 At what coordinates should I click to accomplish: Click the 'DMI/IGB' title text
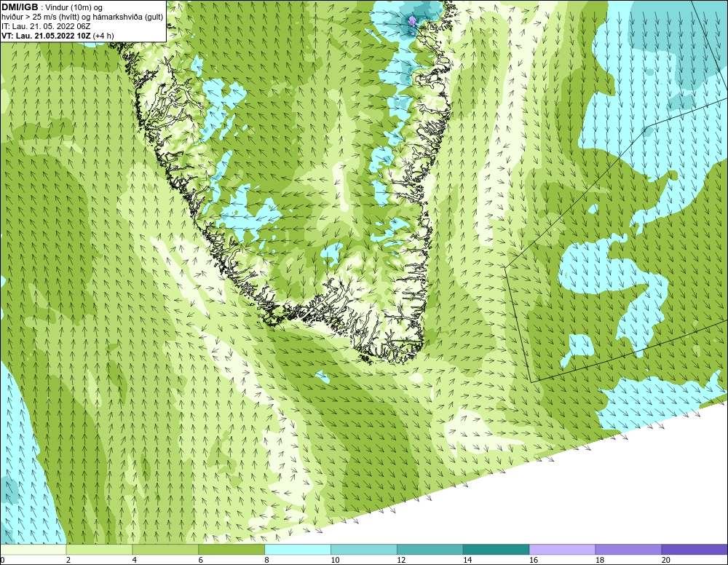click(x=20, y=7)
